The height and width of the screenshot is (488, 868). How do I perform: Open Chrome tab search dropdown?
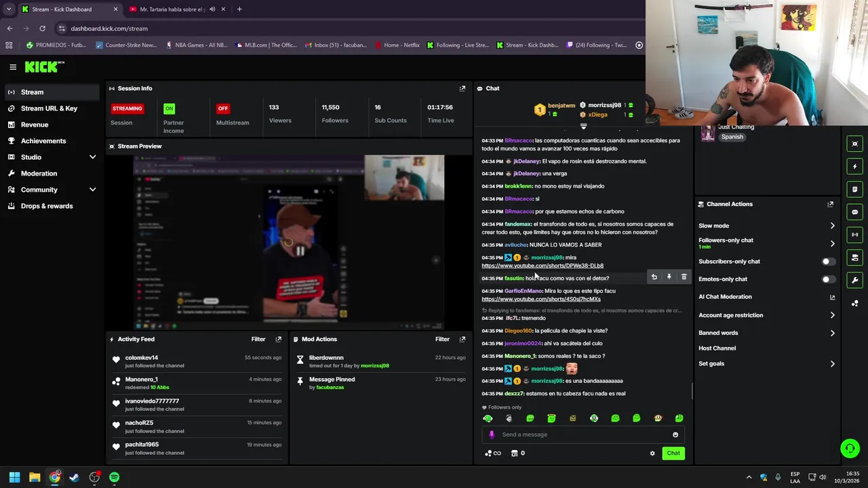point(9,9)
